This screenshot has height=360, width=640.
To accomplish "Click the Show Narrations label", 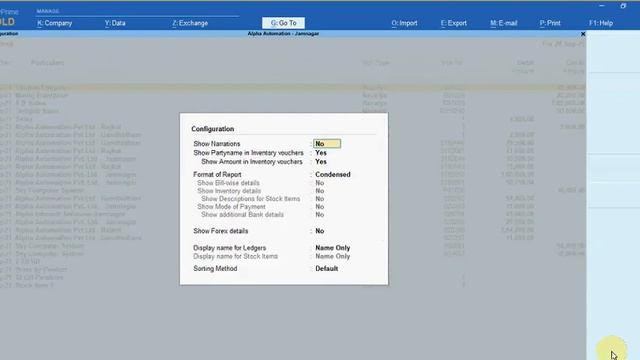I will coord(217,144).
